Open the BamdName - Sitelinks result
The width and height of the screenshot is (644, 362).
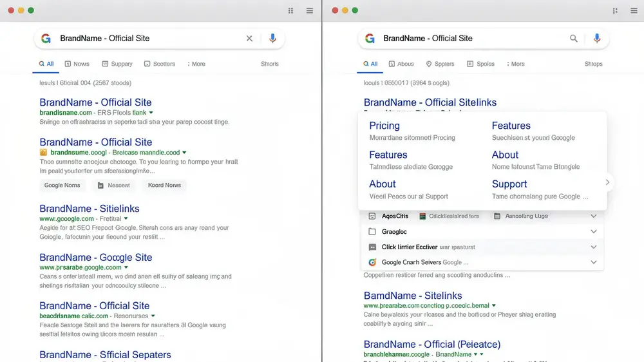tap(413, 296)
